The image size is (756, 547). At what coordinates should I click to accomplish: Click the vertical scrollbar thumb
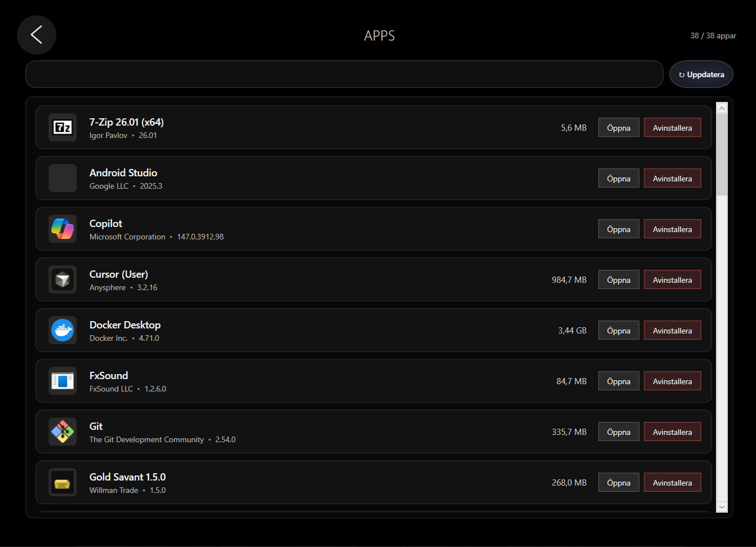click(x=722, y=155)
